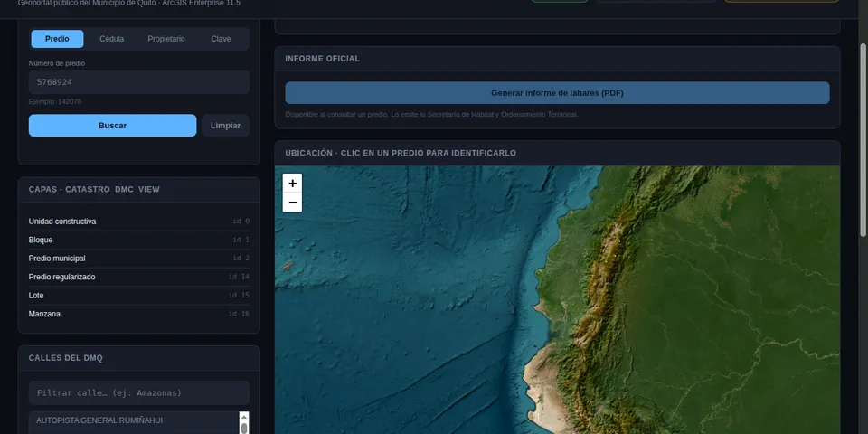This screenshot has width=868, height=434.
Task: Select the Predio regularizado layer
Action: pyautogui.click(x=139, y=277)
